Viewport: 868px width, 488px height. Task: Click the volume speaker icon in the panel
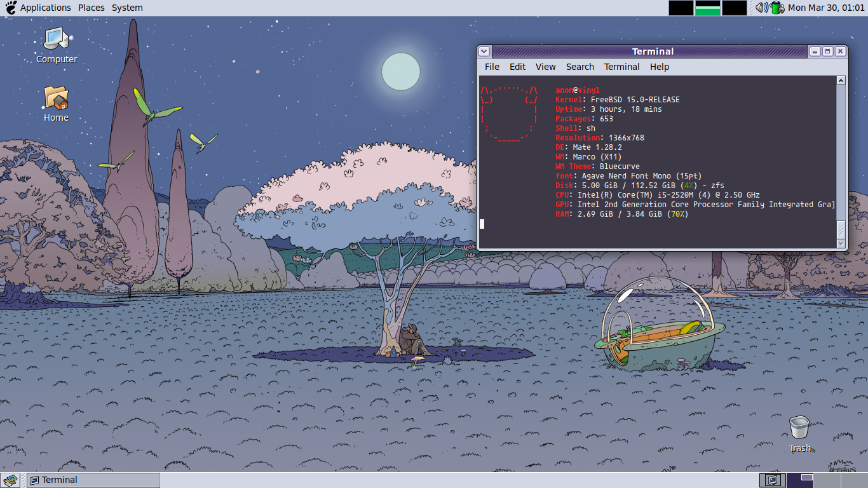point(761,8)
